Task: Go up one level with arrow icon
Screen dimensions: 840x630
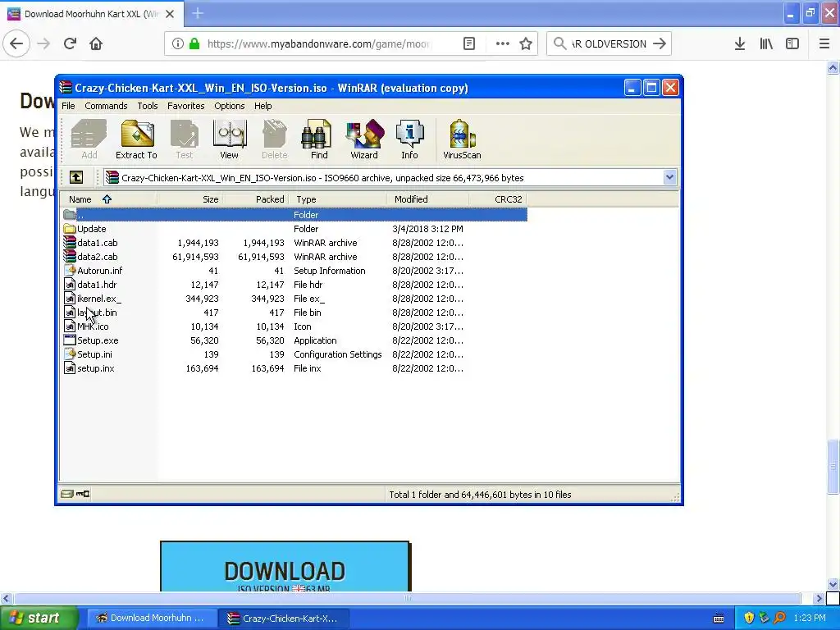Action: 76,177
